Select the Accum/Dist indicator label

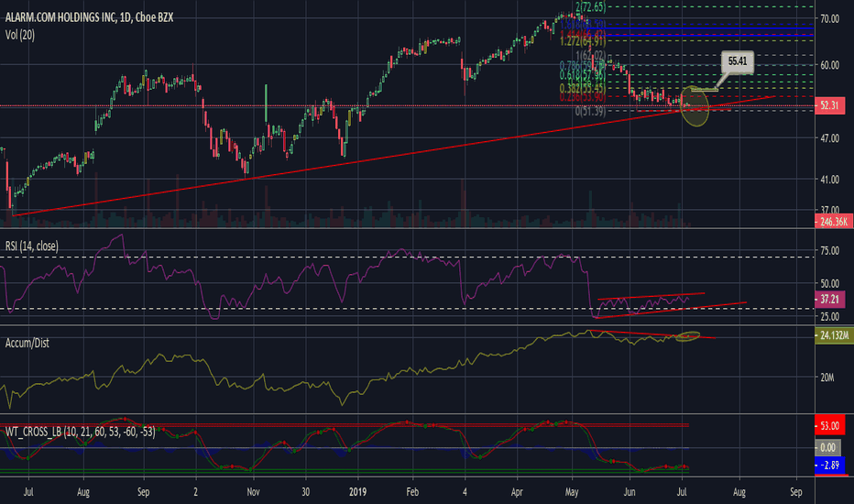pyautogui.click(x=27, y=343)
